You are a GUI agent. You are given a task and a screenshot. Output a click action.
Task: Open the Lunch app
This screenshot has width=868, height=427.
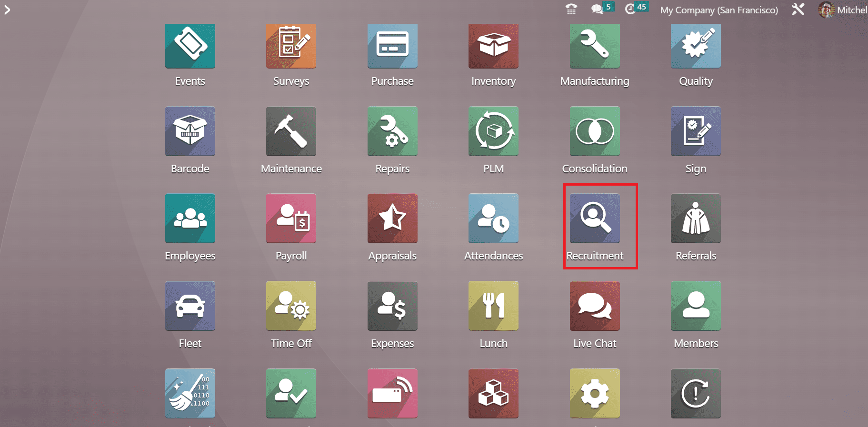coord(493,306)
